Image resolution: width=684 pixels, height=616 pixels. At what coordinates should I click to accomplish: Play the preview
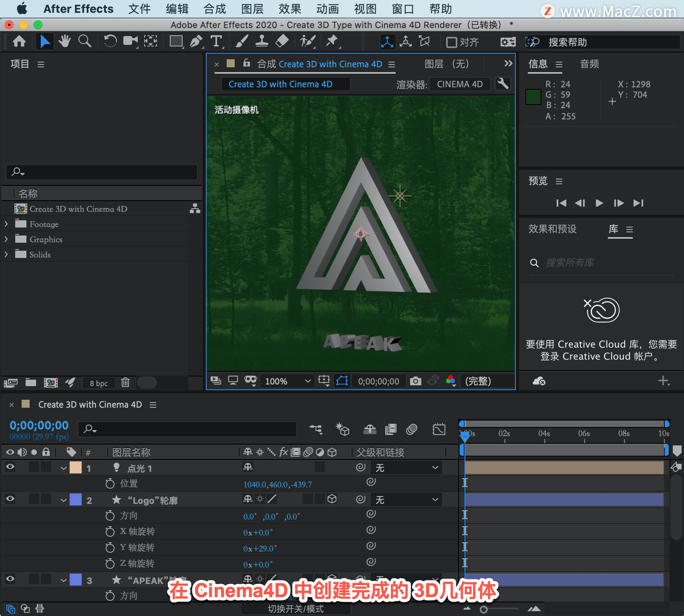click(599, 203)
